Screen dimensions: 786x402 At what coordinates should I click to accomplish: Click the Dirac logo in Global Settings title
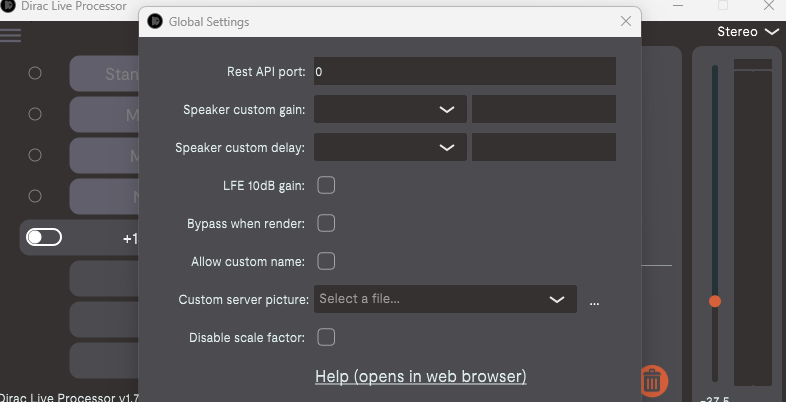click(x=155, y=21)
